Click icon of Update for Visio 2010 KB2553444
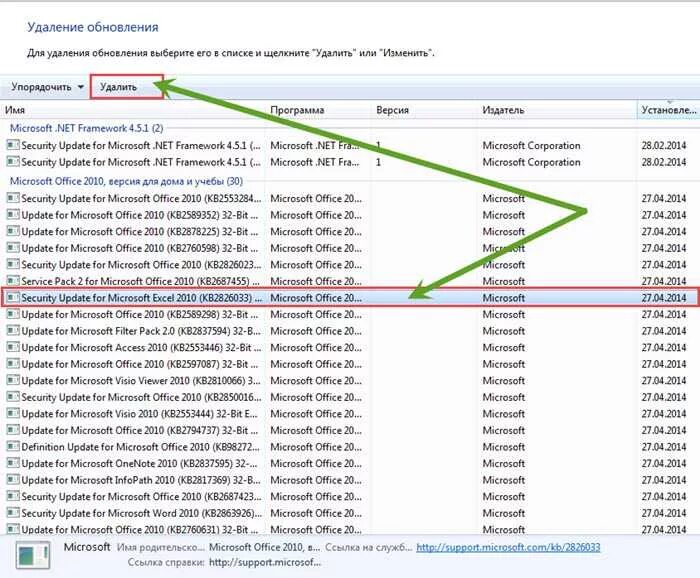This screenshot has height=578, width=700. tap(13, 413)
